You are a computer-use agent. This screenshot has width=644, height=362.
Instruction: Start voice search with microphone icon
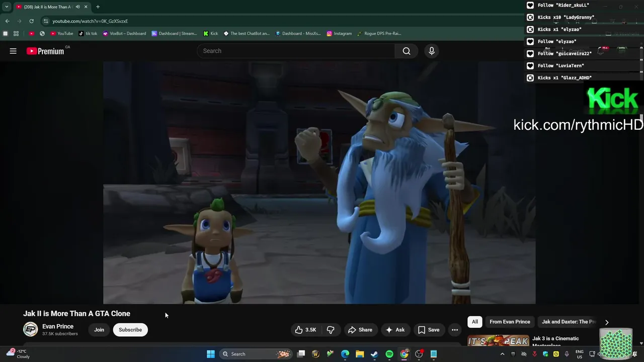[x=431, y=51]
